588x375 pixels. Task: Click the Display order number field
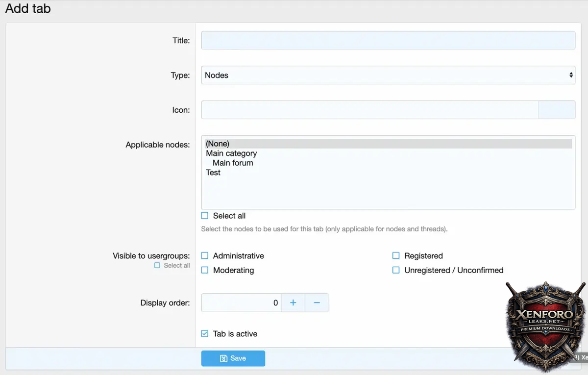tap(241, 303)
